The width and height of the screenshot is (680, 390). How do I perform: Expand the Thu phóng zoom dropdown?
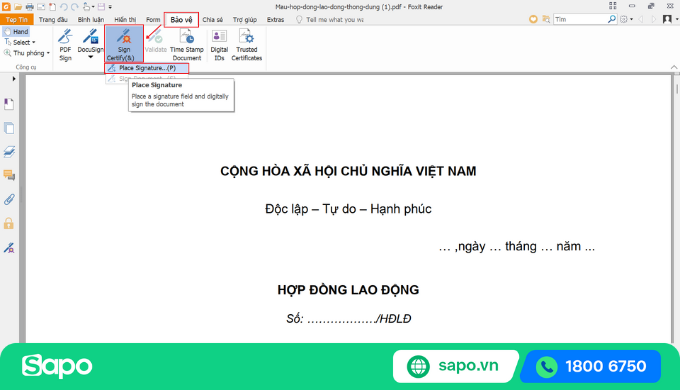coord(48,53)
